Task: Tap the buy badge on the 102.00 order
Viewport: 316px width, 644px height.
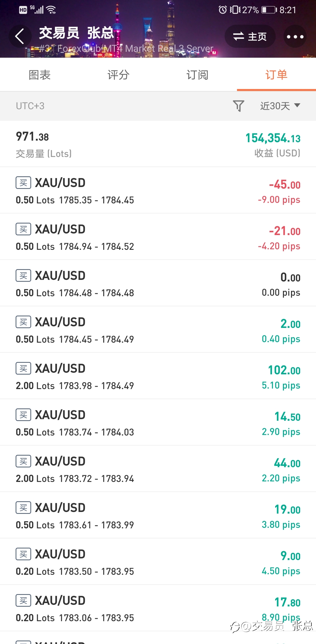Action: pyautogui.click(x=23, y=368)
